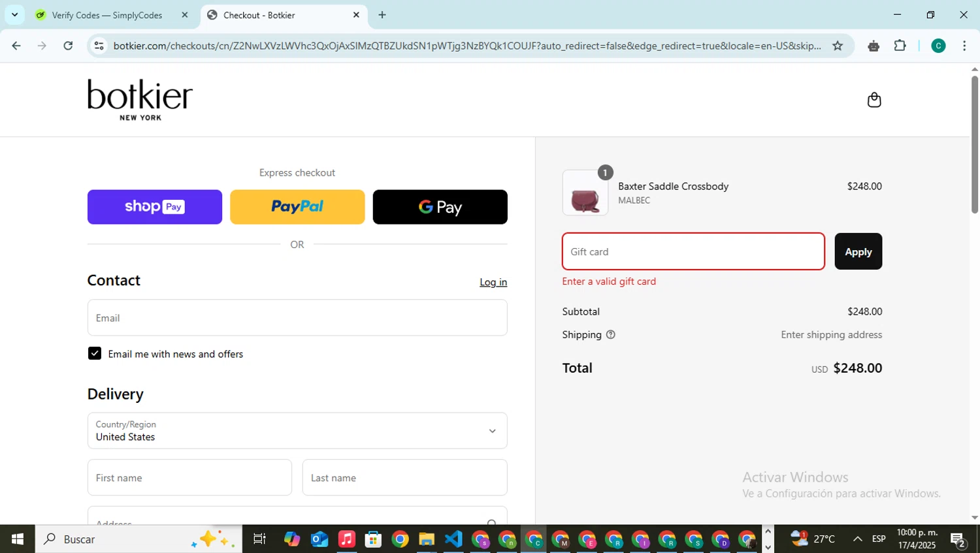Reload the checkout page
The width and height of the screenshot is (980, 553).
click(68, 46)
